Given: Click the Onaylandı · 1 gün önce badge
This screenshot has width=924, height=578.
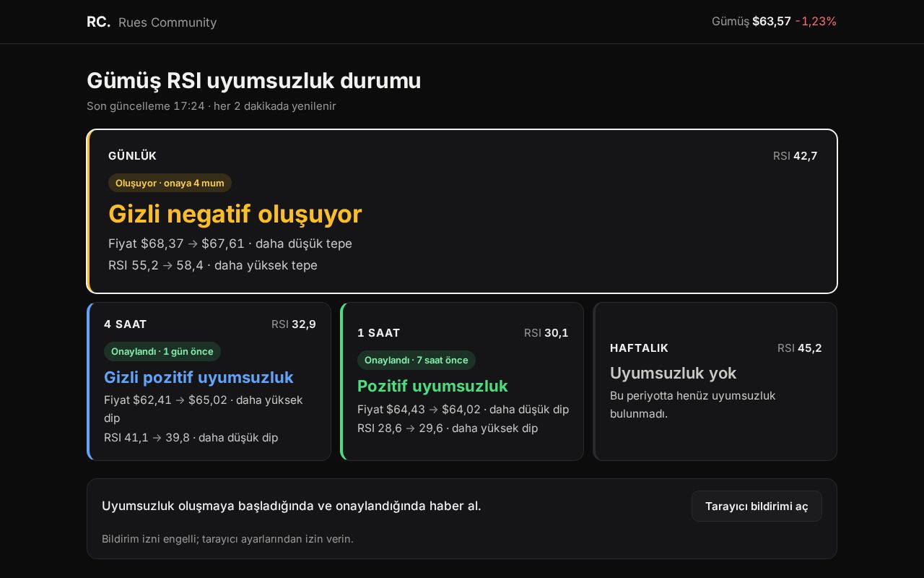Looking at the screenshot, I should click(162, 351).
